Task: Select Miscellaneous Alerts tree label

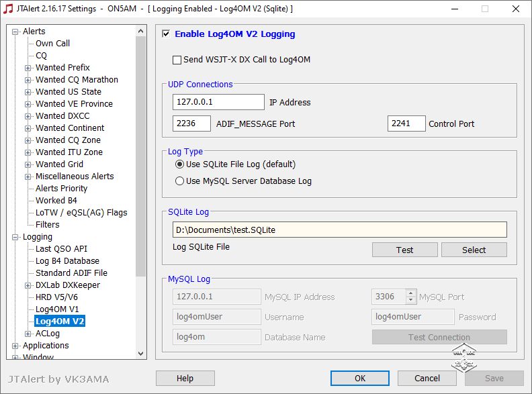Action: (75, 177)
